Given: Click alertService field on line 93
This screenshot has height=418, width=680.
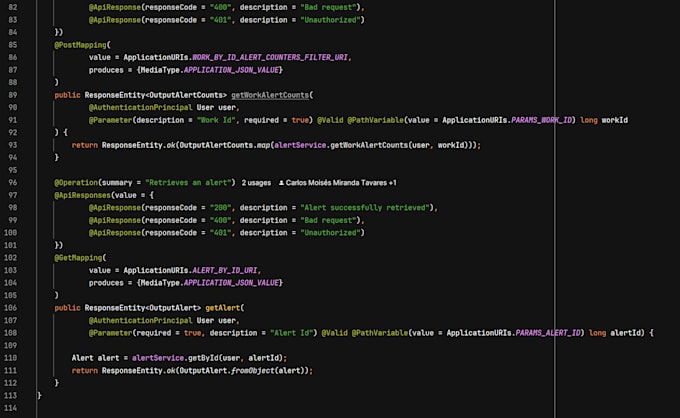Looking at the screenshot, I should 300,145.
